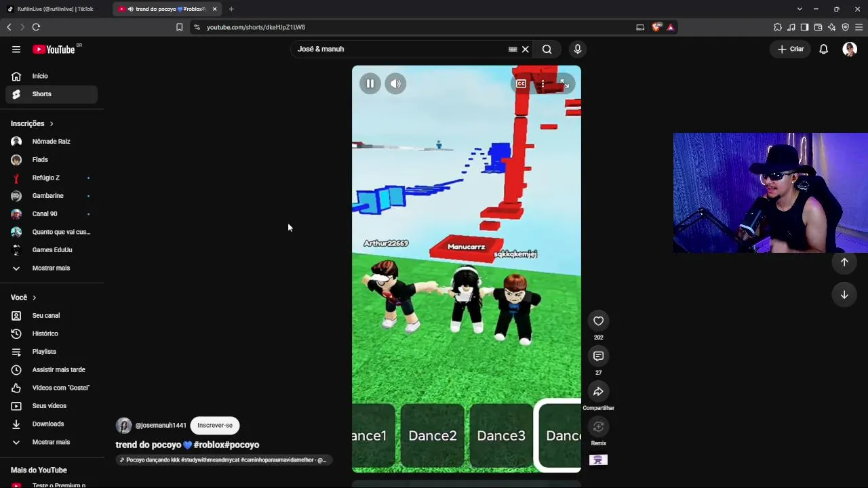
Task: Open the Brave Wallet icon
Action: click(818, 27)
